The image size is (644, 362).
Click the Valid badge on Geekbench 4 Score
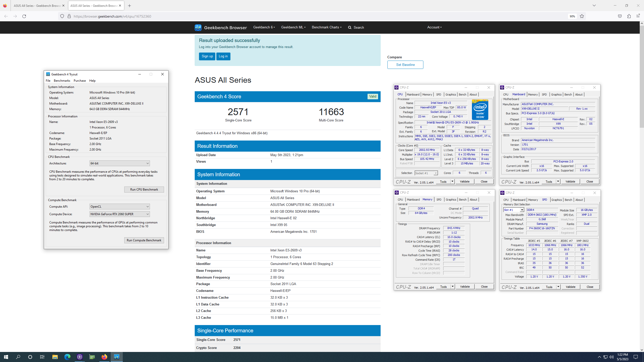click(373, 97)
